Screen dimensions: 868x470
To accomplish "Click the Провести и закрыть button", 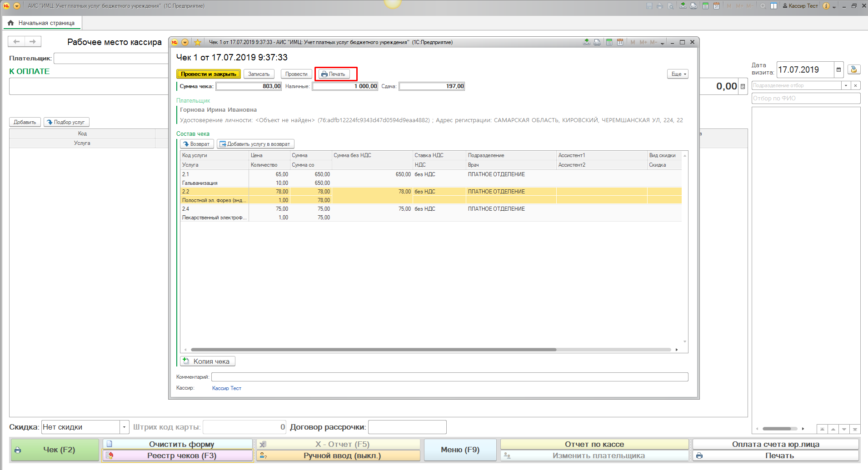I will click(x=209, y=74).
